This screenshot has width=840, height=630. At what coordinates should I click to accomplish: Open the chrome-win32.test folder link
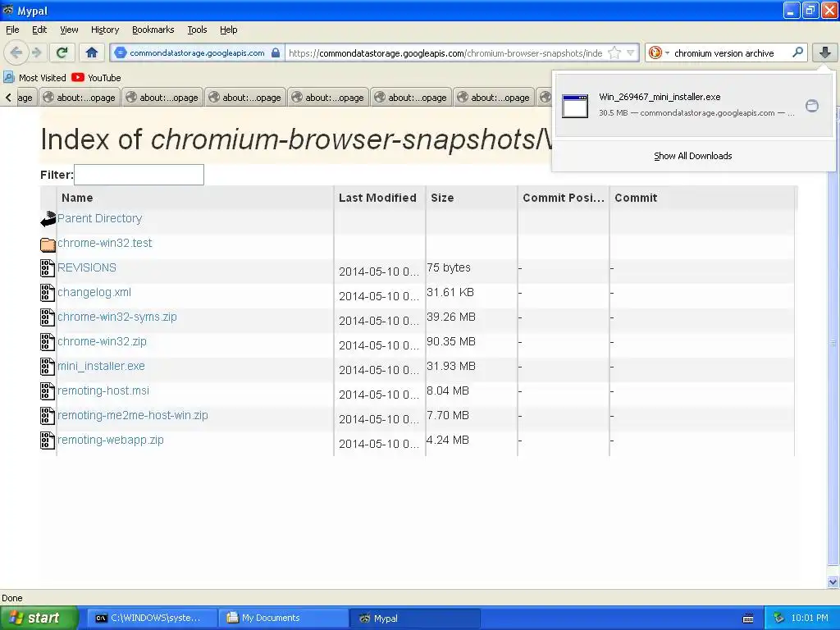click(104, 243)
